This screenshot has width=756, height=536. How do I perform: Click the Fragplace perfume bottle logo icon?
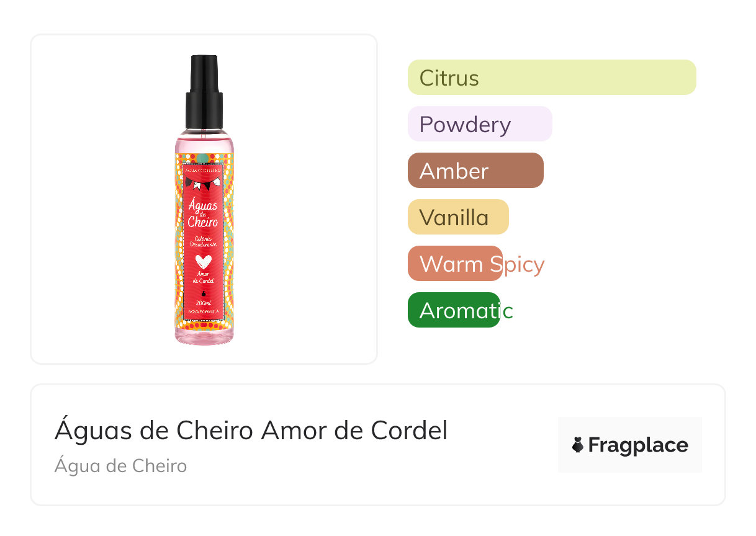(578, 445)
